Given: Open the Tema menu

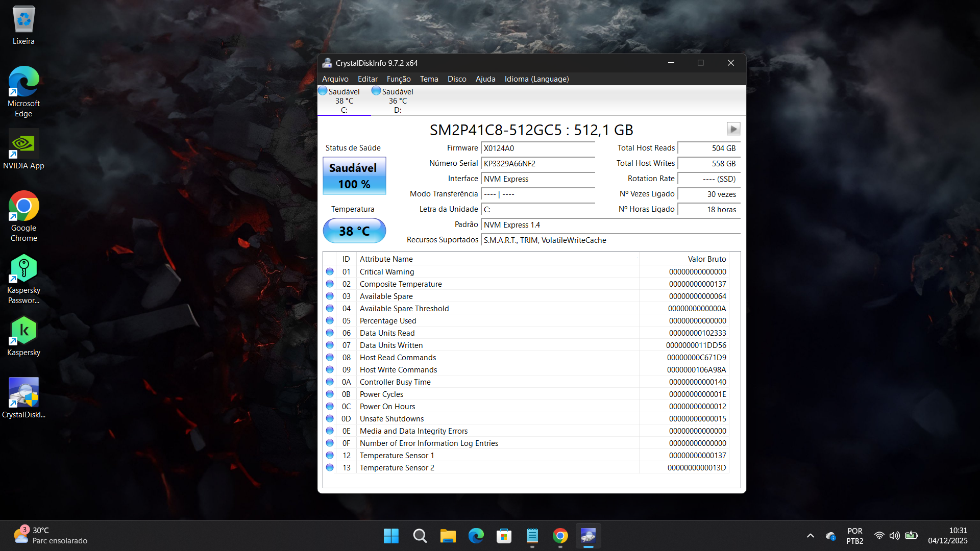Looking at the screenshot, I should [x=429, y=79].
